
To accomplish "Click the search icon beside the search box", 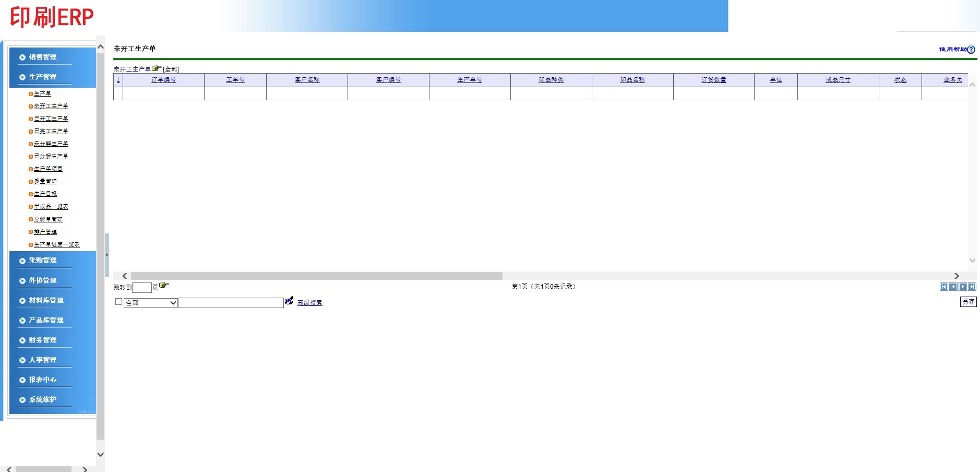I will [x=289, y=301].
